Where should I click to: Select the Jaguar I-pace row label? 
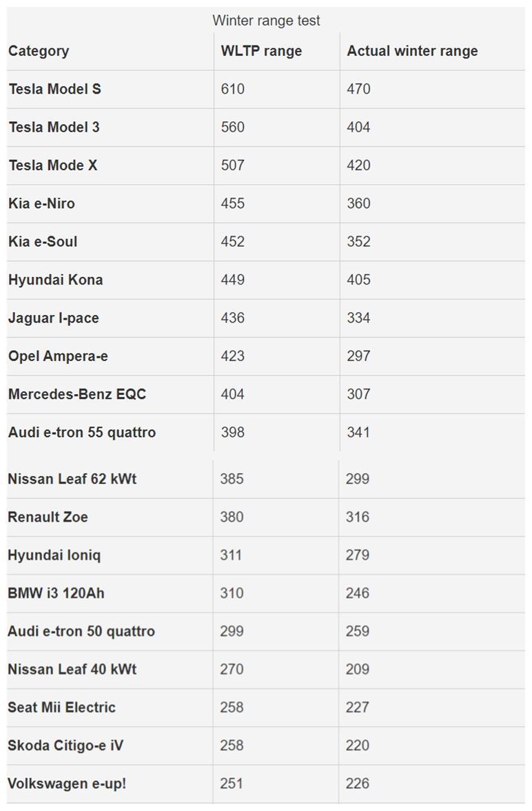53,318
